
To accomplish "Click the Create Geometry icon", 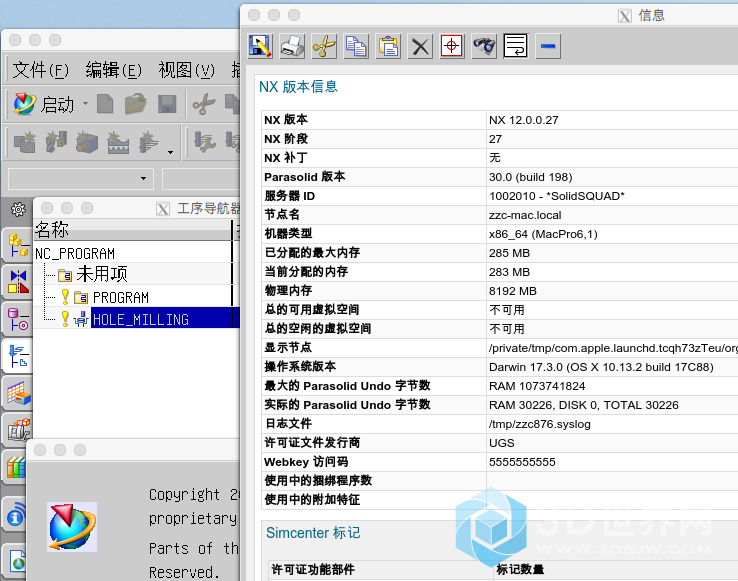I will [x=87, y=143].
